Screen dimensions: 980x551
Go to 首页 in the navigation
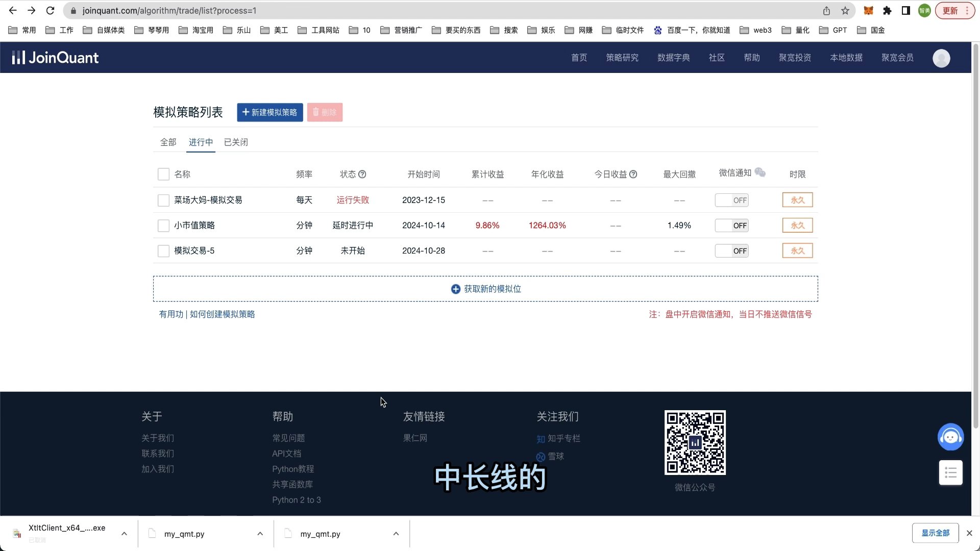(x=579, y=58)
